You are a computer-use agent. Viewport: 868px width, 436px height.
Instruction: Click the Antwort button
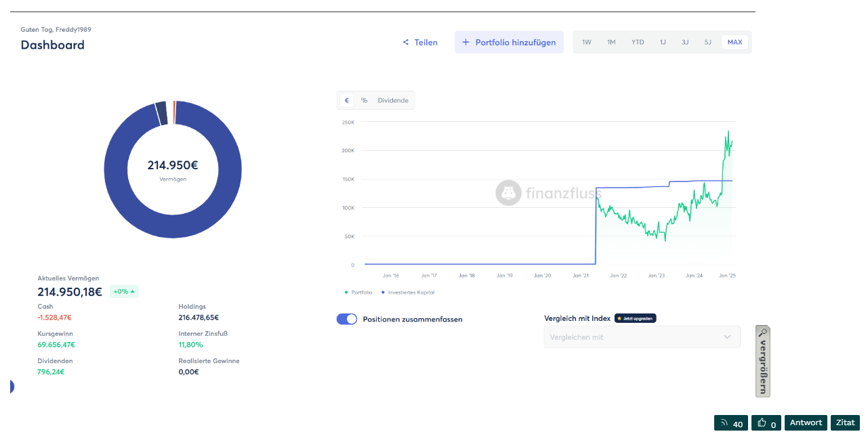pyautogui.click(x=806, y=422)
